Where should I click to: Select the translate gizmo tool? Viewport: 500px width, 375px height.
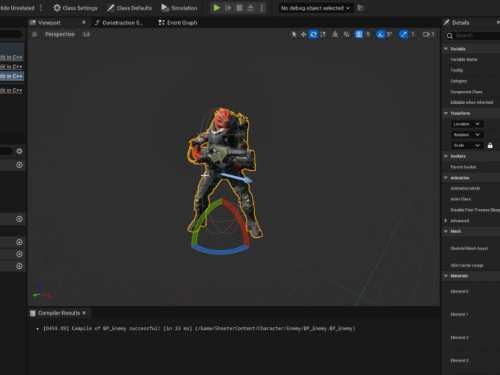coord(303,34)
